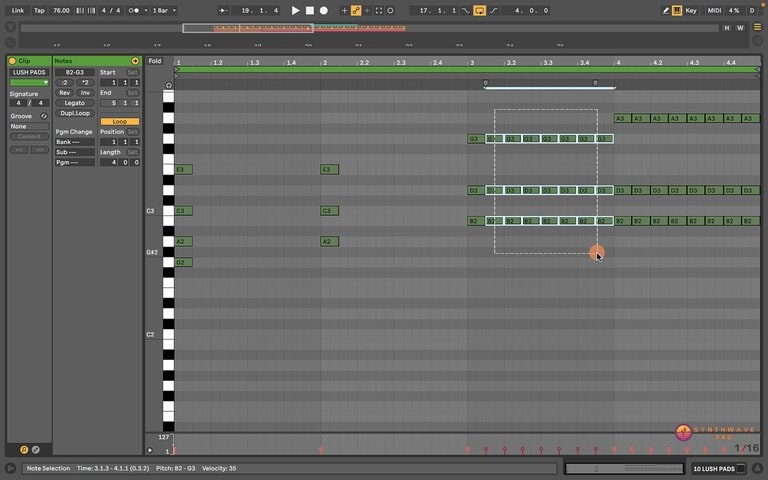768x480 pixels.
Task: Open the clip color dropdown
Action: point(29,82)
